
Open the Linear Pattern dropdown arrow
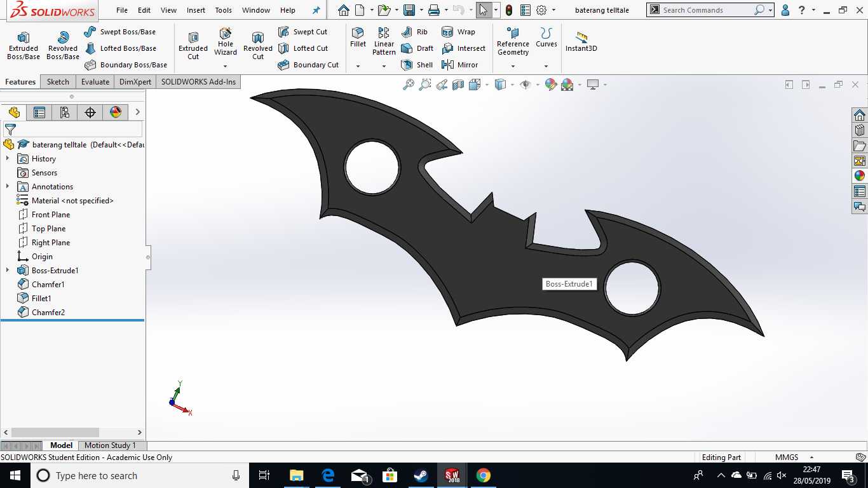384,66
